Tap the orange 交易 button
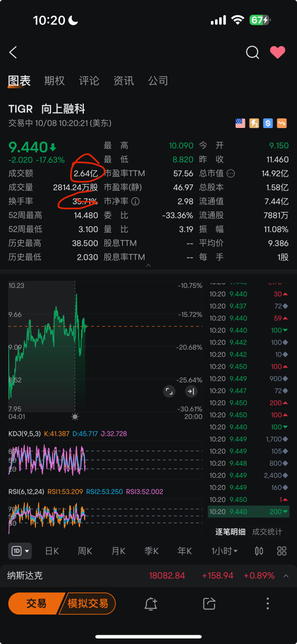297x644 pixels. (35, 603)
